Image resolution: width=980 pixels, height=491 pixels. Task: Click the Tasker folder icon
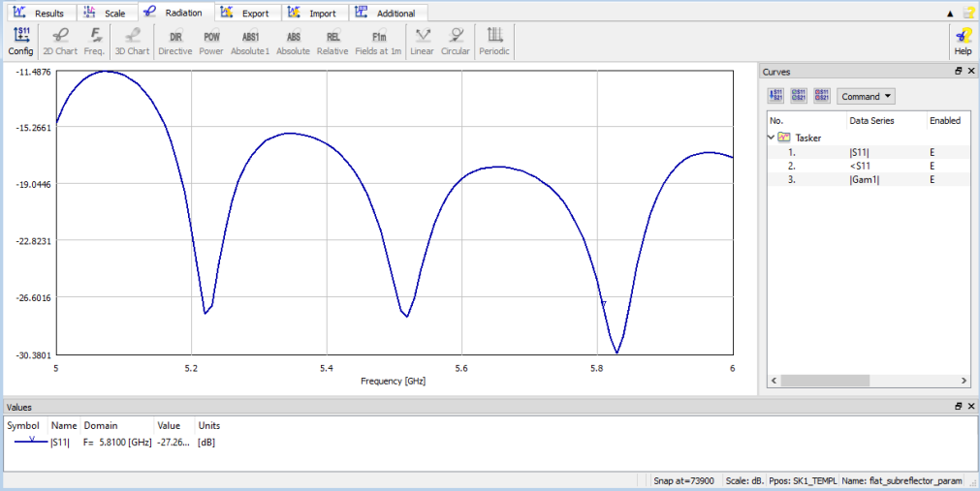[784, 138]
